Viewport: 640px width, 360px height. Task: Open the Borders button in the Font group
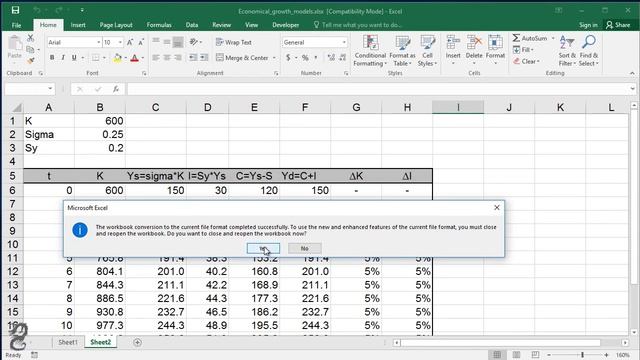95,58
